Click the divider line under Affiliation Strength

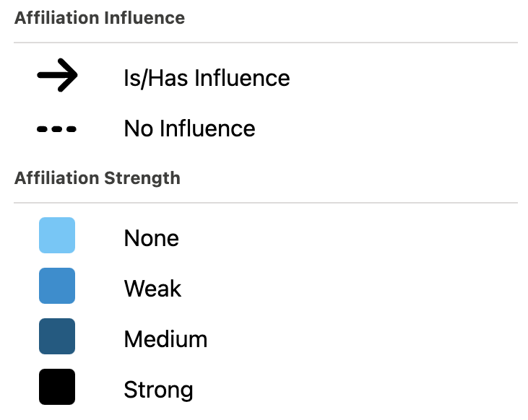[x=266, y=203]
